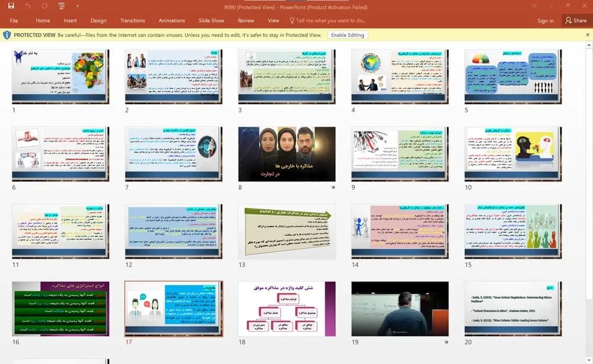The width and height of the screenshot is (593, 364).
Task: Click the 'Tell me what you want to do' box
Action: click(327, 21)
